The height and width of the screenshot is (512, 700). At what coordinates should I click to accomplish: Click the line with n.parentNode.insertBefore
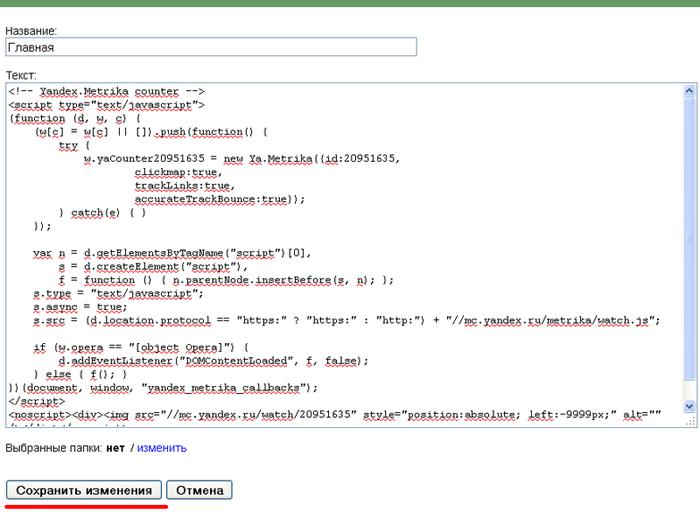[x=226, y=280]
